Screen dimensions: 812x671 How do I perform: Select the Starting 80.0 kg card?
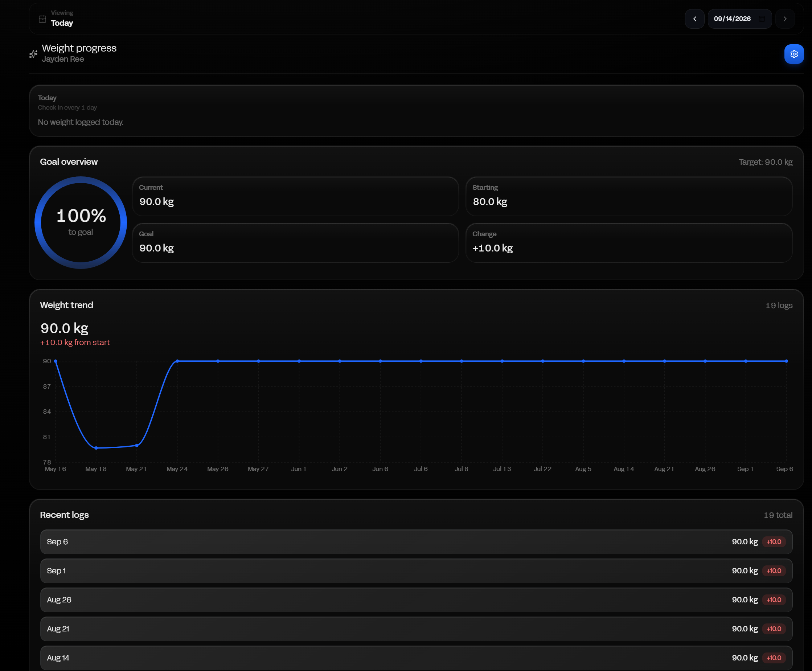coord(629,197)
